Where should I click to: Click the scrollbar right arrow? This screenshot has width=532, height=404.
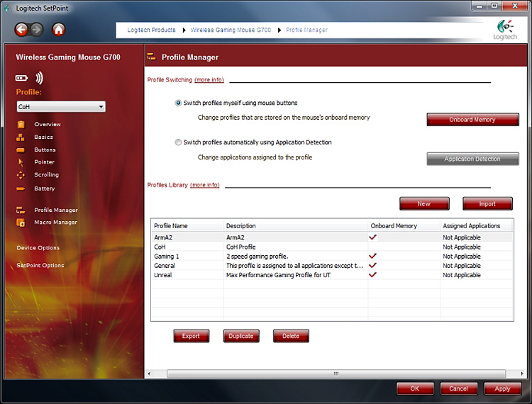pyautogui.click(x=522, y=374)
